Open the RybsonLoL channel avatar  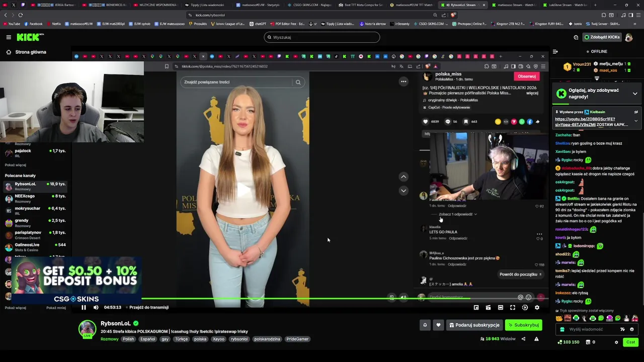click(87, 328)
